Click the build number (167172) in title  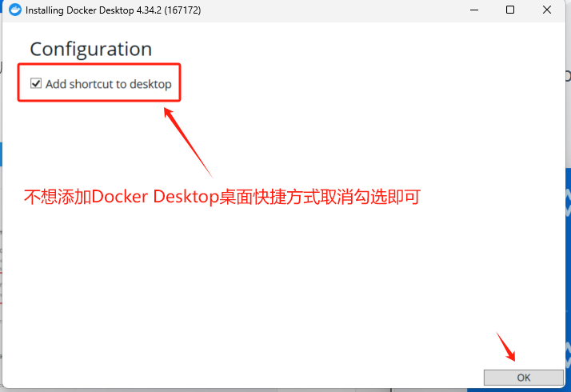pyautogui.click(x=182, y=10)
